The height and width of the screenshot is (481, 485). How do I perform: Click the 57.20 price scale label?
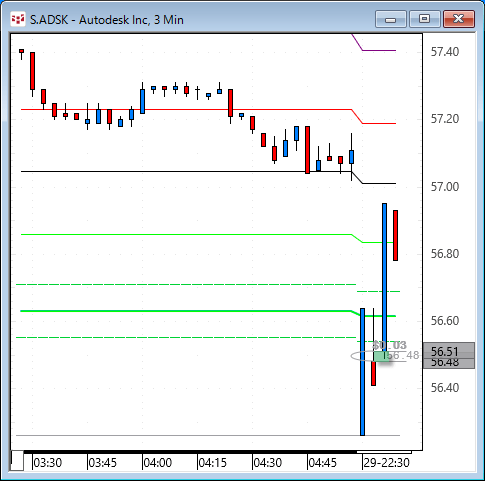(x=445, y=119)
